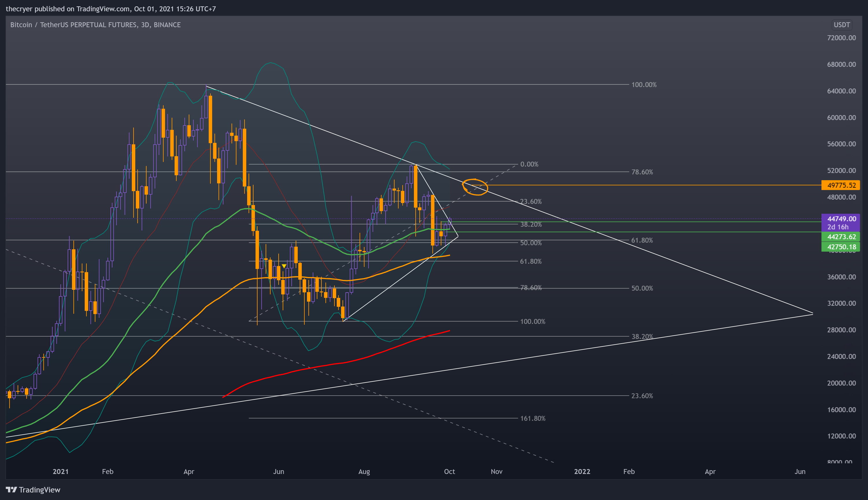Select the orange 49775.52 price tag

pos(841,185)
